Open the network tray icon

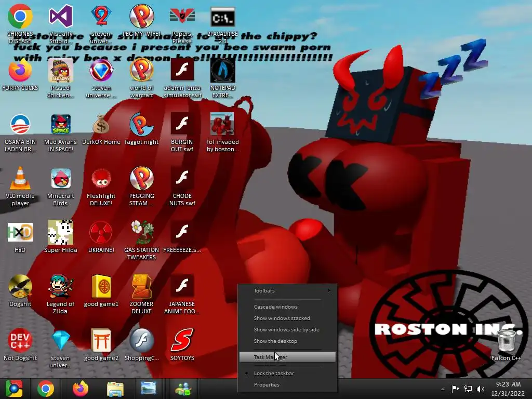click(x=468, y=389)
